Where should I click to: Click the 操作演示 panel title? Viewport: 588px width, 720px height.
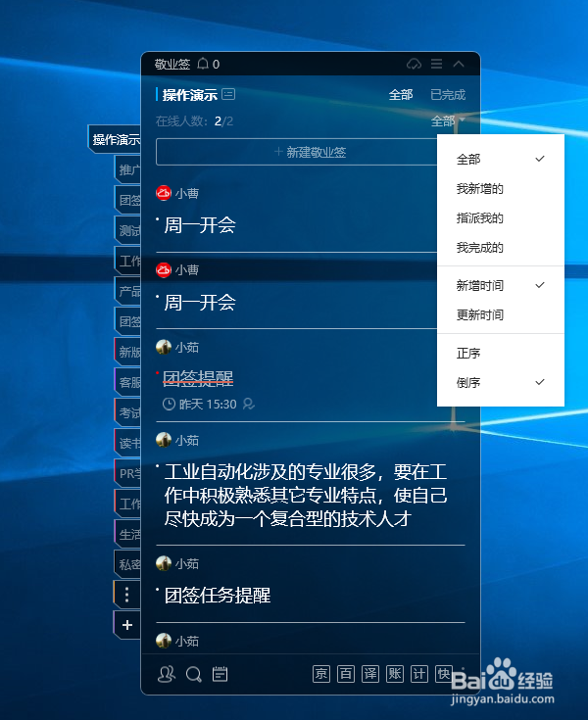(190, 95)
